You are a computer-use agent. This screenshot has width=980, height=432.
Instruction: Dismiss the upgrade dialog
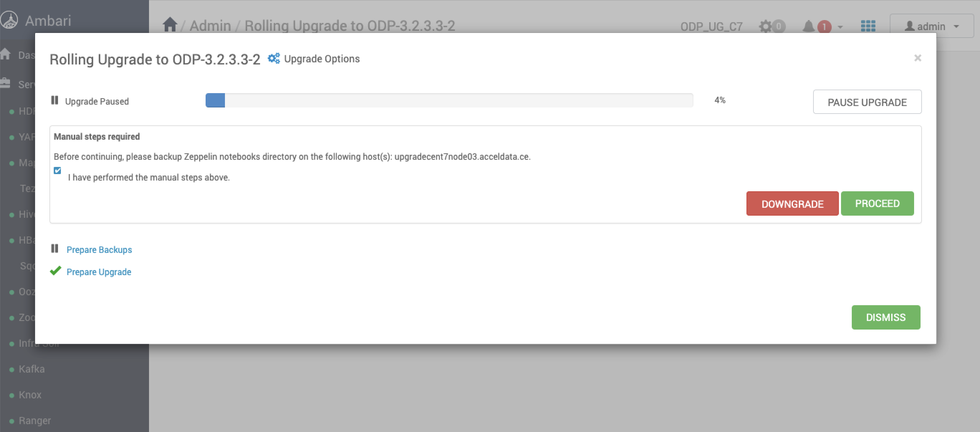(886, 317)
